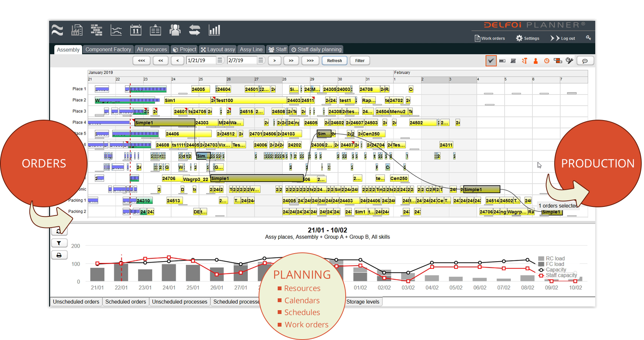Open the factory document icon
The image size is (644, 340).
click(x=77, y=30)
